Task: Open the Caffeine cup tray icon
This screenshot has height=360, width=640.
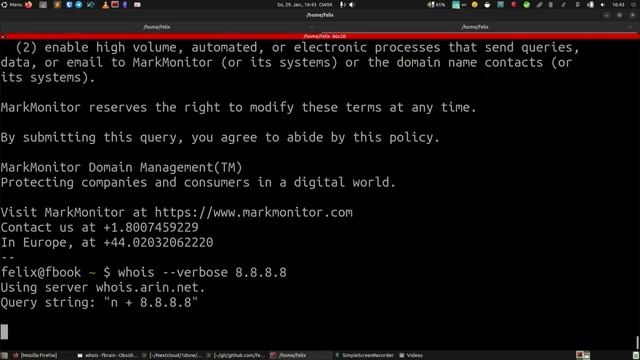Action: 487,4
